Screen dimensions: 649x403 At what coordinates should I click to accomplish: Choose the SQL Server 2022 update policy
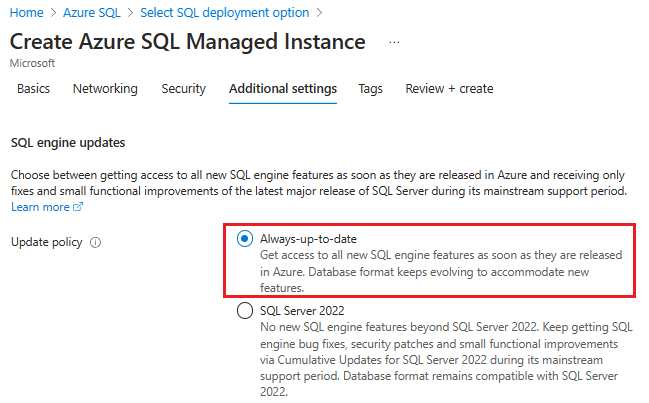coord(245,311)
